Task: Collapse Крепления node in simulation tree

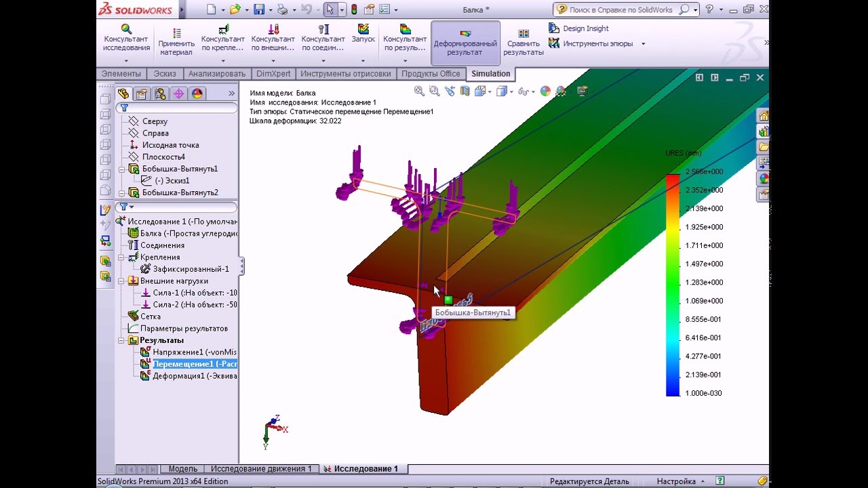Action: coord(122,257)
